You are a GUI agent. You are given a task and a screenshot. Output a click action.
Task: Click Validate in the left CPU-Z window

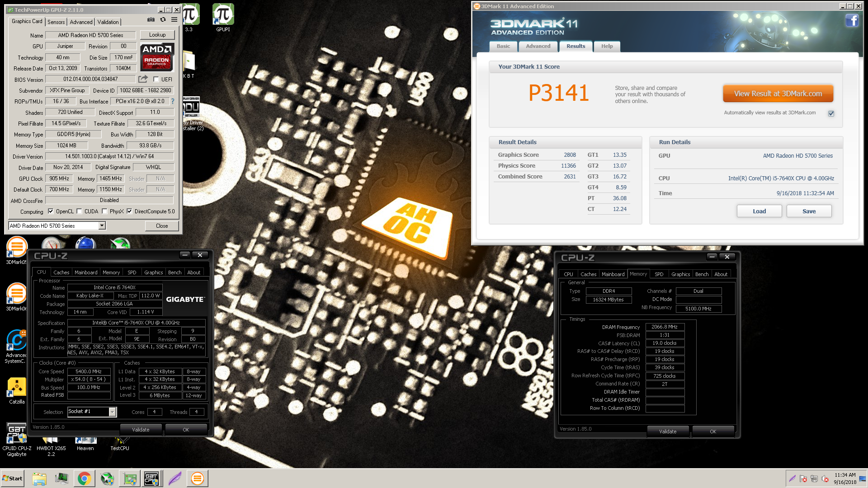click(x=141, y=430)
